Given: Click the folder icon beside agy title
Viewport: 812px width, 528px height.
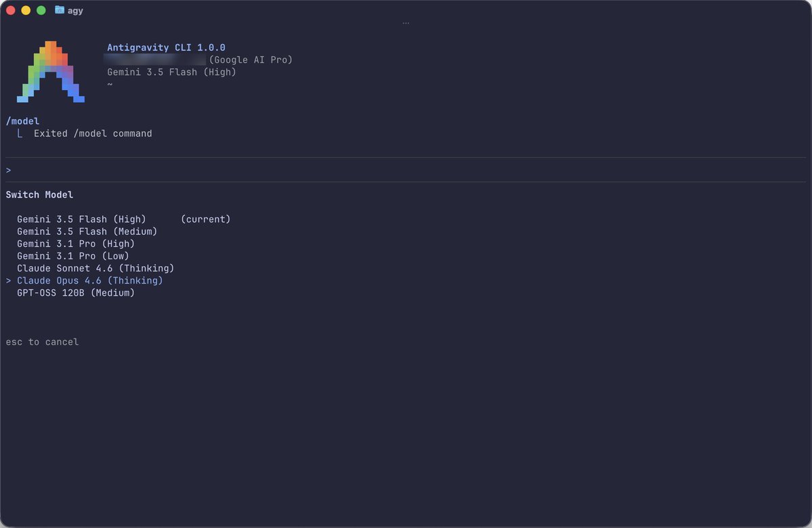Looking at the screenshot, I should [x=60, y=10].
